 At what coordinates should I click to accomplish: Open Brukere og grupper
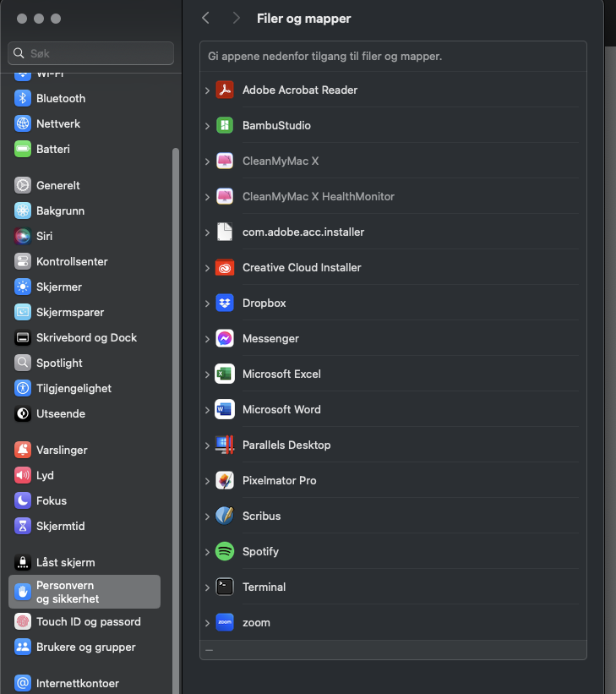84,647
